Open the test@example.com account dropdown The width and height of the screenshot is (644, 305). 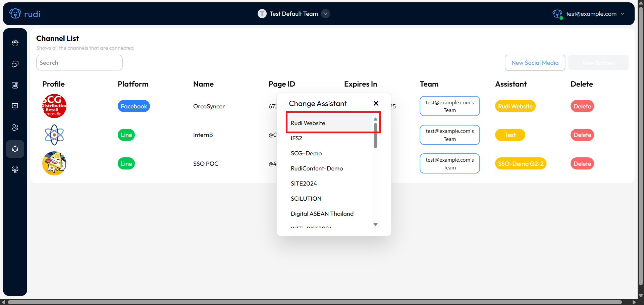point(623,14)
